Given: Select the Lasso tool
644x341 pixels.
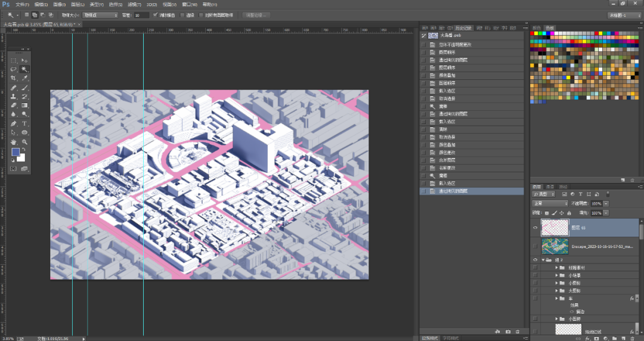Looking at the screenshot, I should point(14,69).
